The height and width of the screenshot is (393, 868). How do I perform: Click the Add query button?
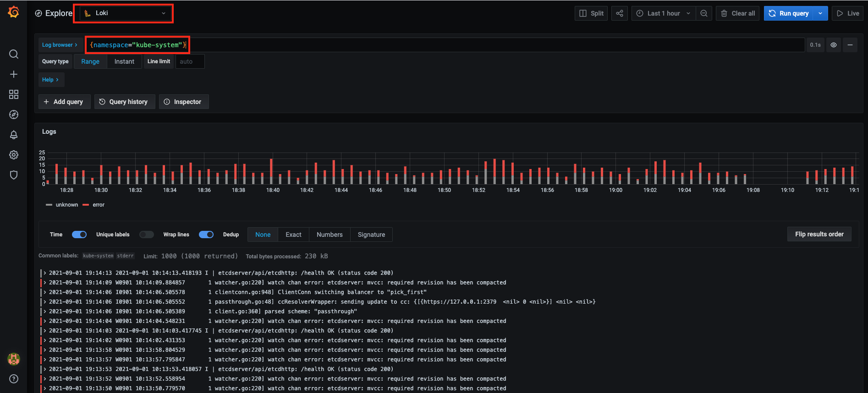click(64, 102)
